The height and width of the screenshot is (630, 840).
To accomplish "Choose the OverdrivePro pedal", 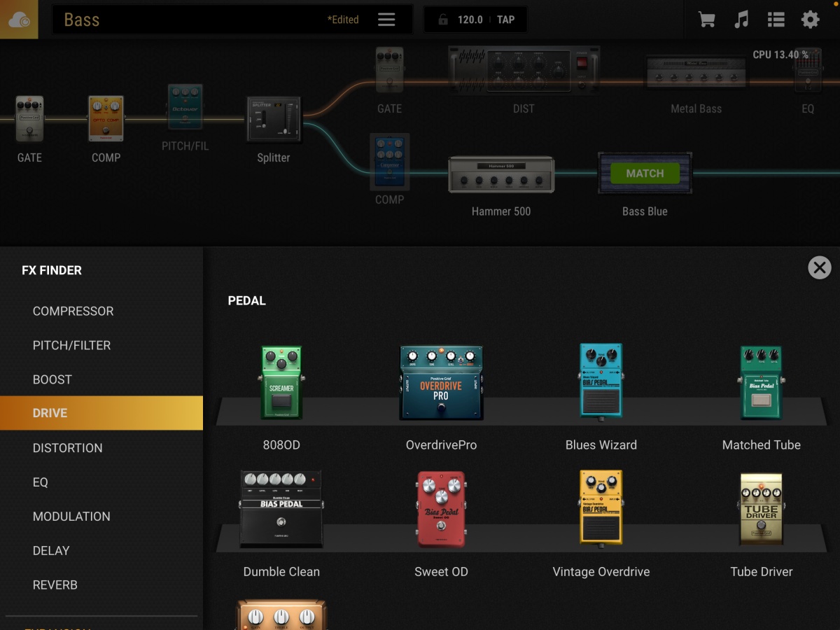I will 441,383.
